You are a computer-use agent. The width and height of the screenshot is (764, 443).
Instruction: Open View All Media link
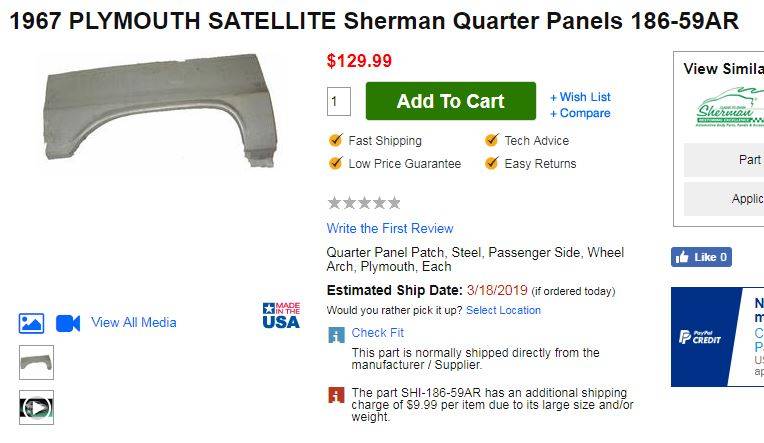133,322
